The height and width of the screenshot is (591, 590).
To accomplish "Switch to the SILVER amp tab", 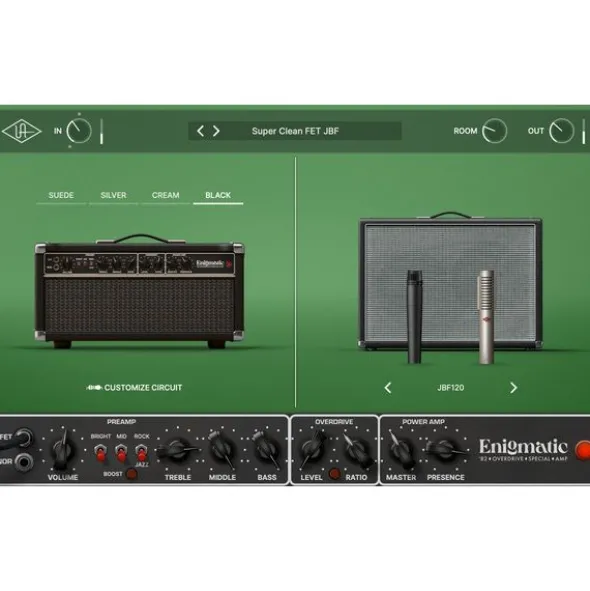I will (x=113, y=195).
